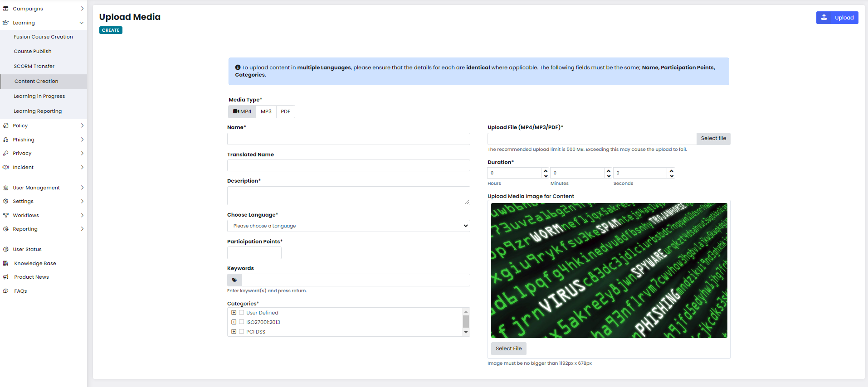Check the PCI DSS category
868x387 pixels.
coord(241,331)
